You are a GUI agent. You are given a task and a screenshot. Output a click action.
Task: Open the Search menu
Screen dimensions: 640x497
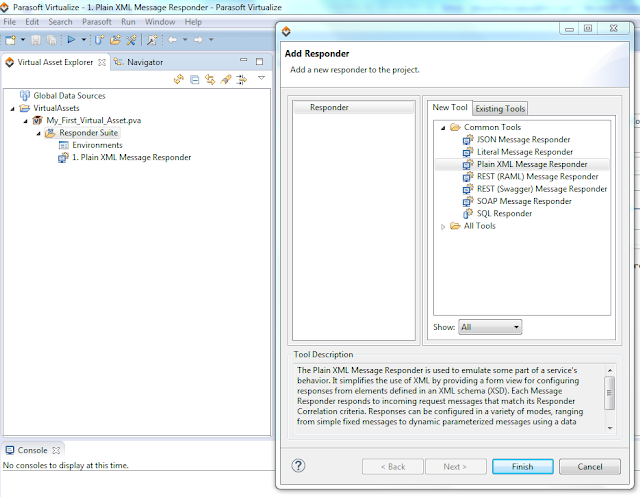pyautogui.click(x=60, y=22)
